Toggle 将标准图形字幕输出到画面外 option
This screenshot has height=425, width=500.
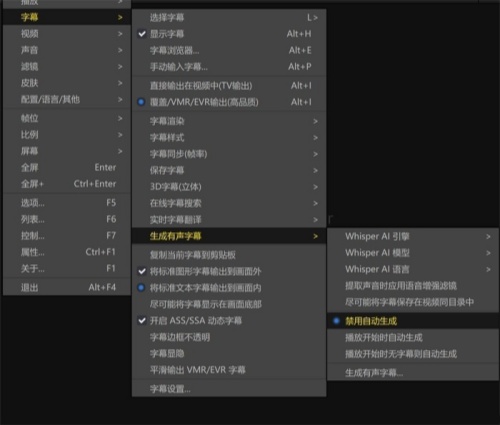[229, 271]
